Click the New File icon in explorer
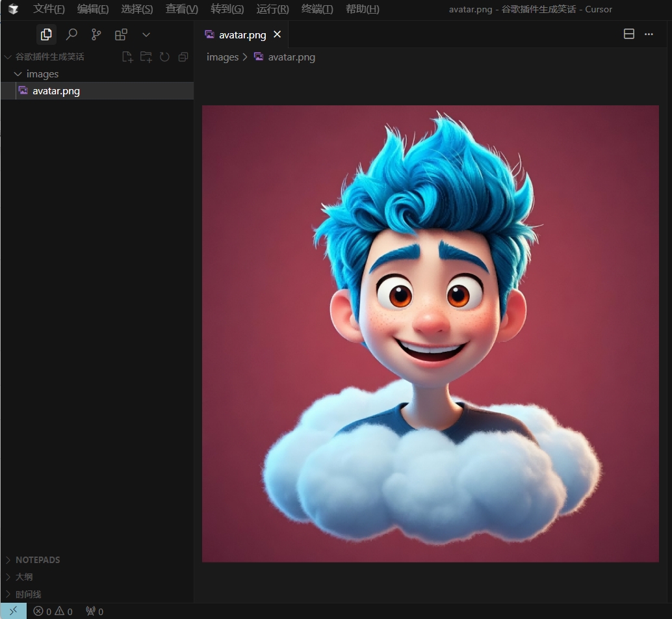The width and height of the screenshot is (672, 619). (127, 57)
